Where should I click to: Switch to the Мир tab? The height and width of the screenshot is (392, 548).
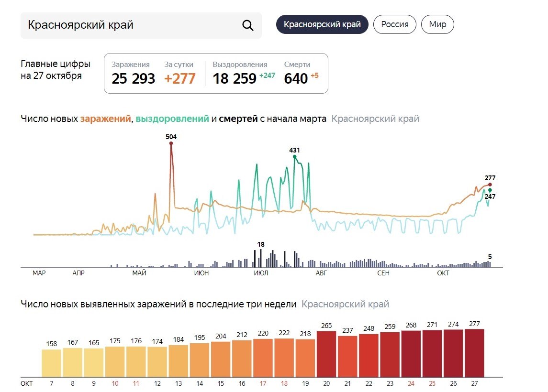[x=437, y=24]
